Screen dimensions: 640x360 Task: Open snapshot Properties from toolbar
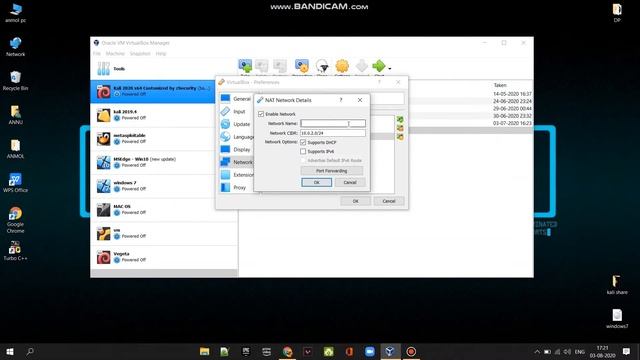click(302, 66)
